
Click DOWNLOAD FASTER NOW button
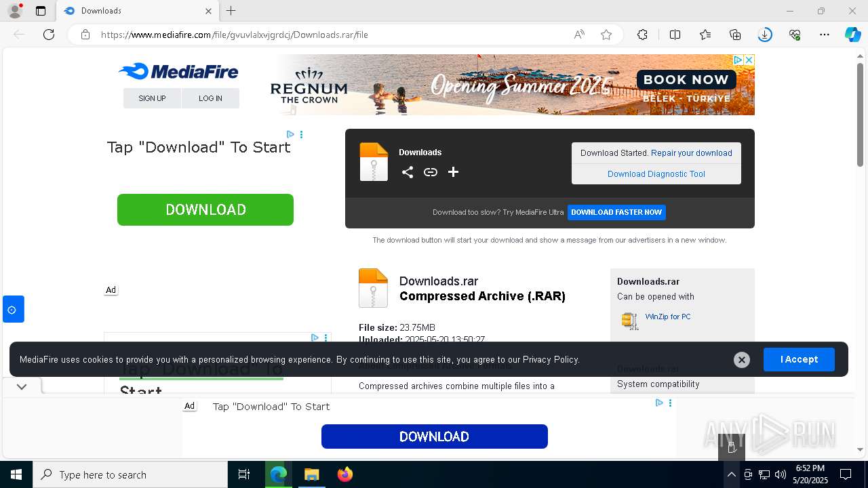click(616, 212)
